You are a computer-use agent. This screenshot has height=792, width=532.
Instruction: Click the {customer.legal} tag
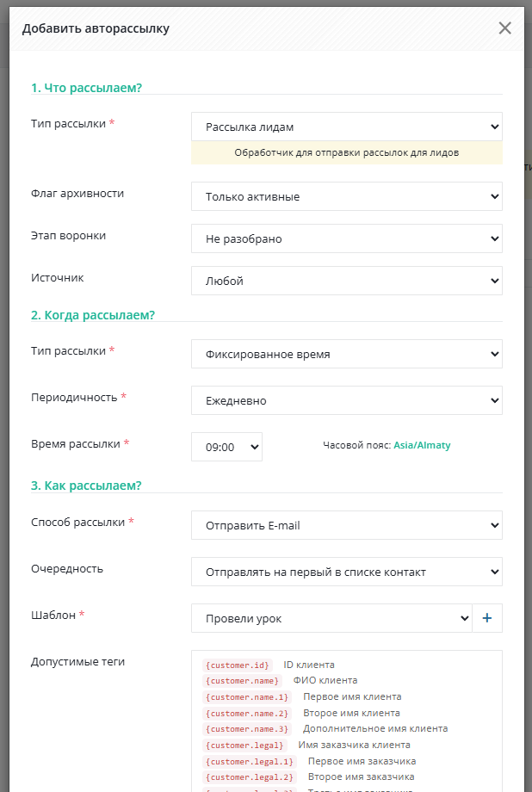[244, 746]
